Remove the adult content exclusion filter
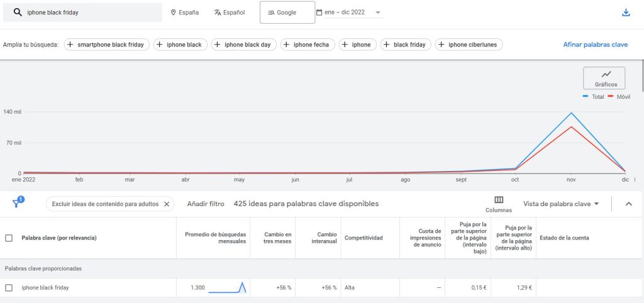The image size is (644, 303). pyautogui.click(x=166, y=204)
